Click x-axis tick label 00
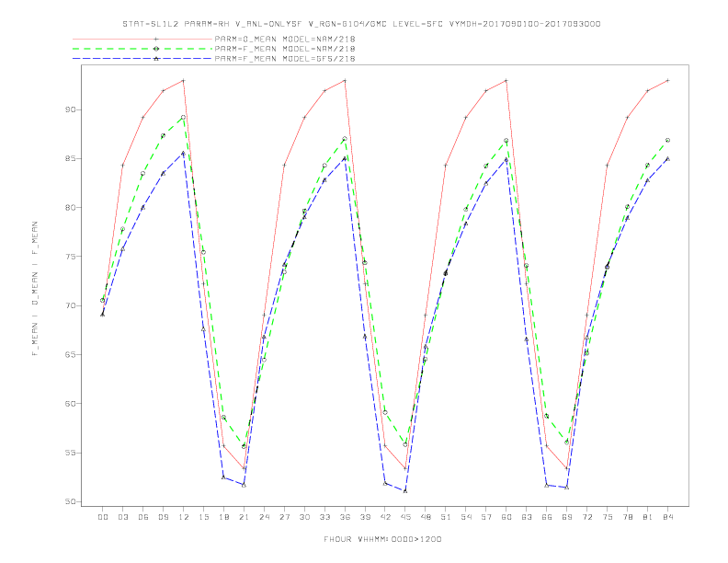The image size is (728, 563). pyautogui.click(x=103, y=517)
